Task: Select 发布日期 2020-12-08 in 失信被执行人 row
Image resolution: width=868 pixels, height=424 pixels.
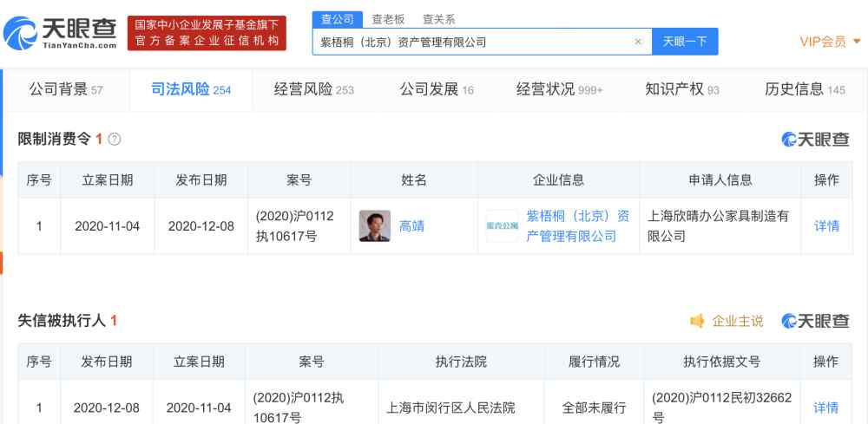Action: 106,408
